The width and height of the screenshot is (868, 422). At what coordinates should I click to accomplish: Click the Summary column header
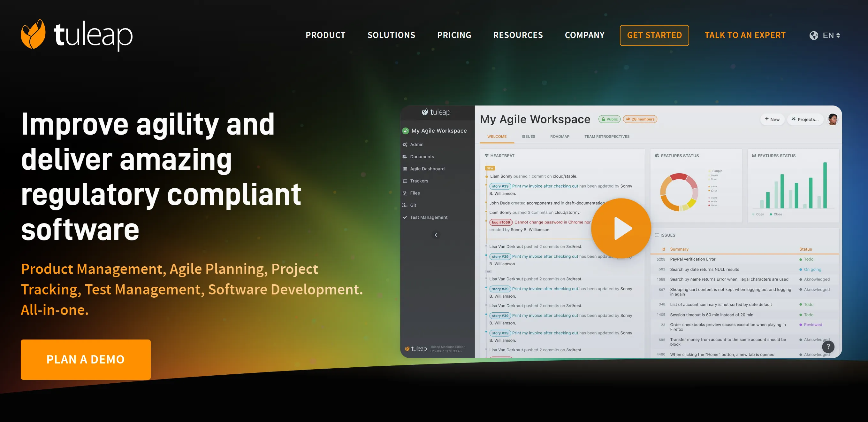(679, 249)
